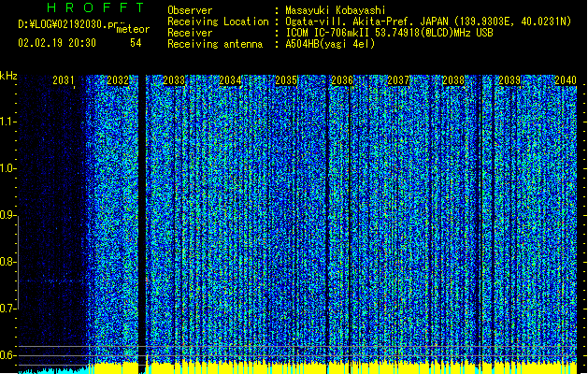Click the 0.6 frequency axis label
This screenshot has height=374, width=588.
click(x=7, y=355)
